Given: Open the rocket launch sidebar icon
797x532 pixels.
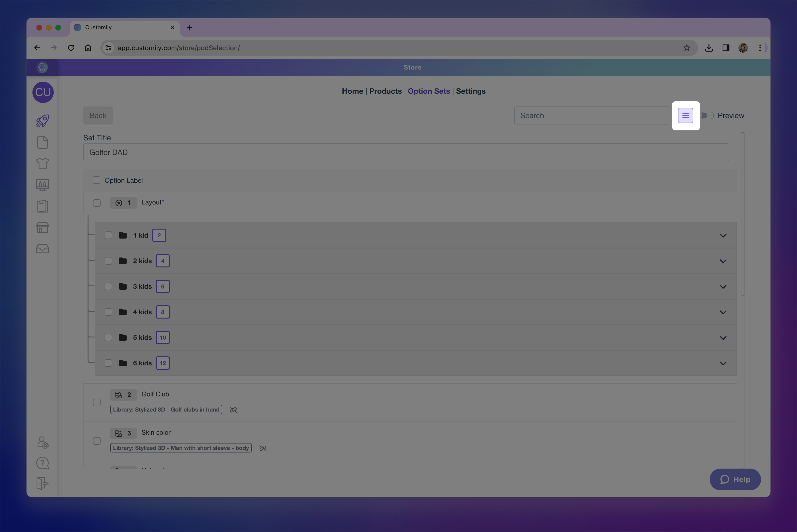Looking at the screenshot, I should pos(42,121).
